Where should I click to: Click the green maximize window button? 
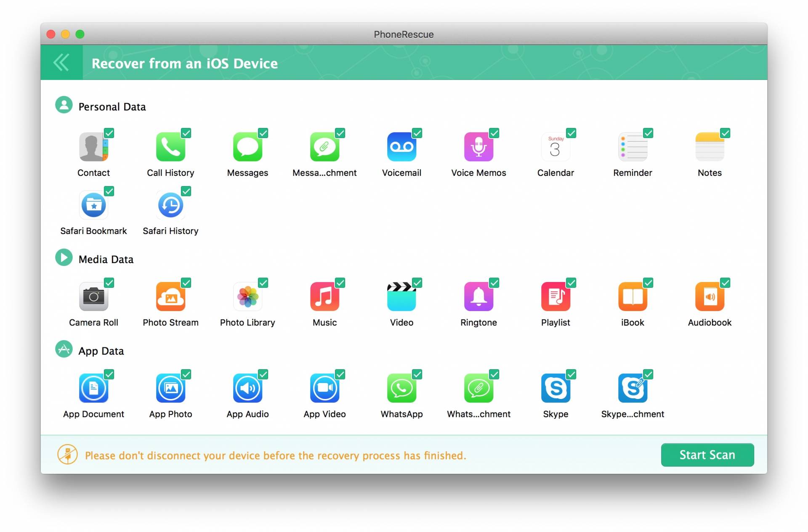tap(80, 34)
